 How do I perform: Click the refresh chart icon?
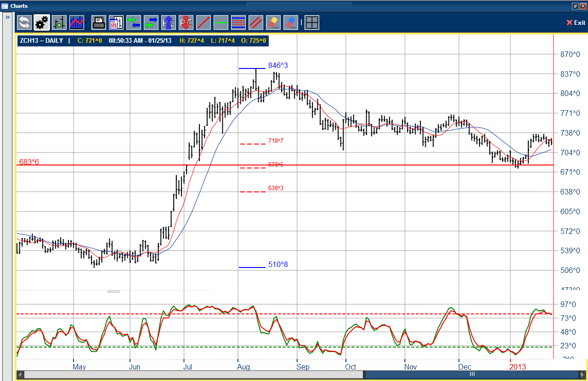click(24, 22)
